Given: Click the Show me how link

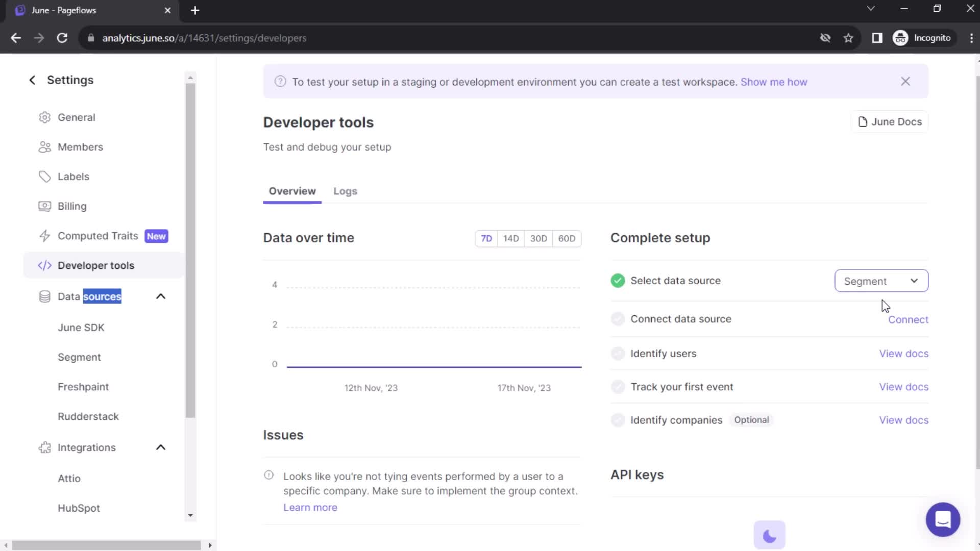Looking at the screenshot, I should (x=774, y=82).
